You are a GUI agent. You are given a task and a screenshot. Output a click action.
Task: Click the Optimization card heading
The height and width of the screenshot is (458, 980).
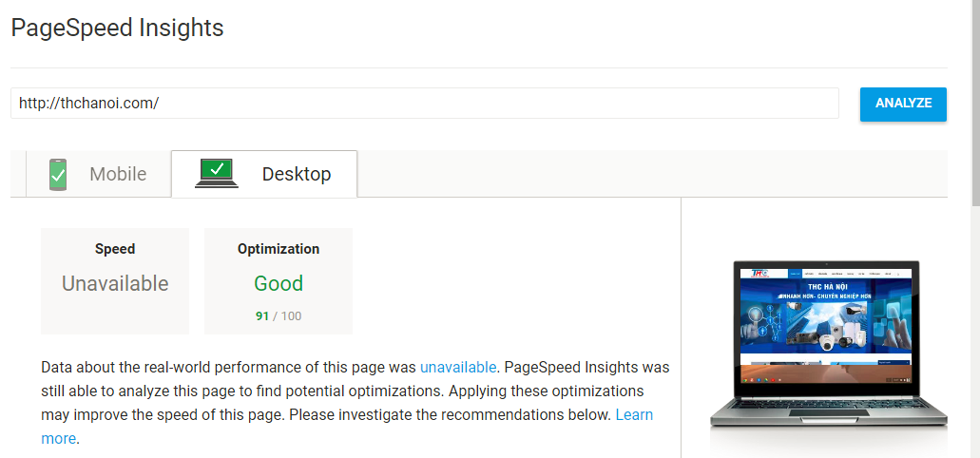[x=279, y=249]
